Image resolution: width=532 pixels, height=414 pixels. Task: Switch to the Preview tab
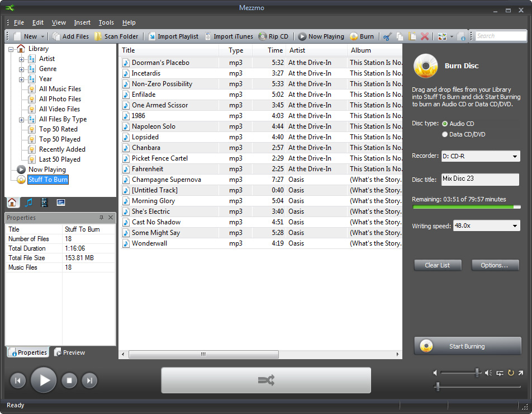click(x=69, y=352)
